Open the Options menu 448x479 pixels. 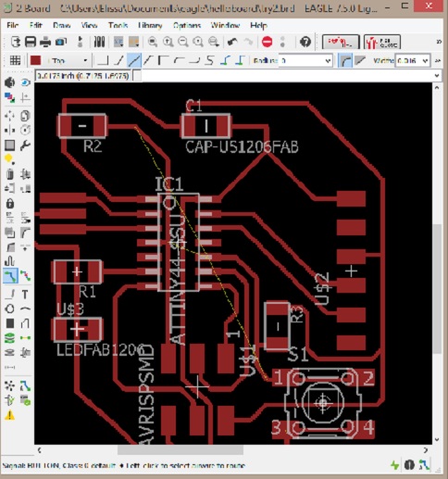[187, 25]
